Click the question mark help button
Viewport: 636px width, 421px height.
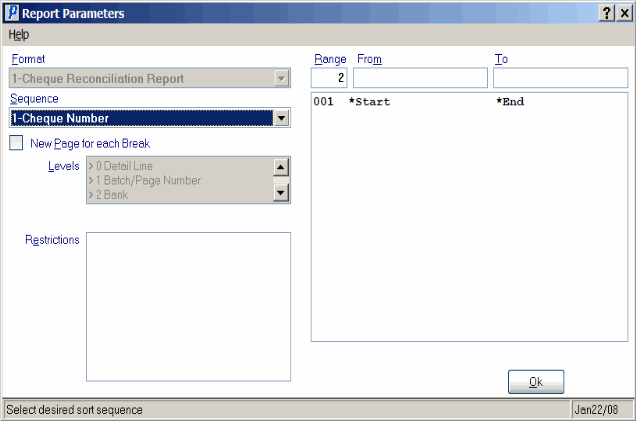[x=607, y=13]
